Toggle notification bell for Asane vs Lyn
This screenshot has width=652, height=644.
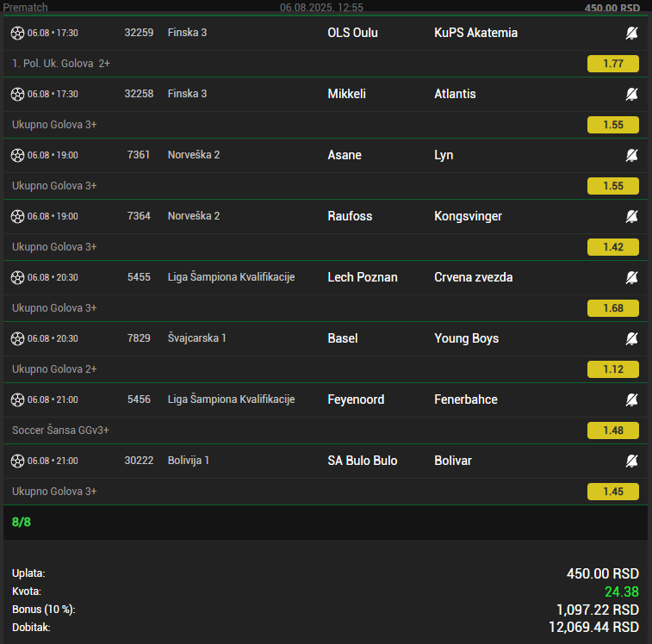[x=631, y=155]
